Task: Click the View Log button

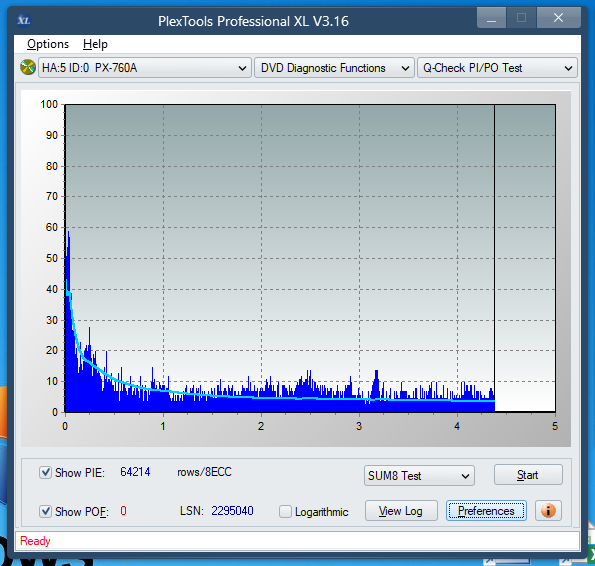Action: coord(401,511)
